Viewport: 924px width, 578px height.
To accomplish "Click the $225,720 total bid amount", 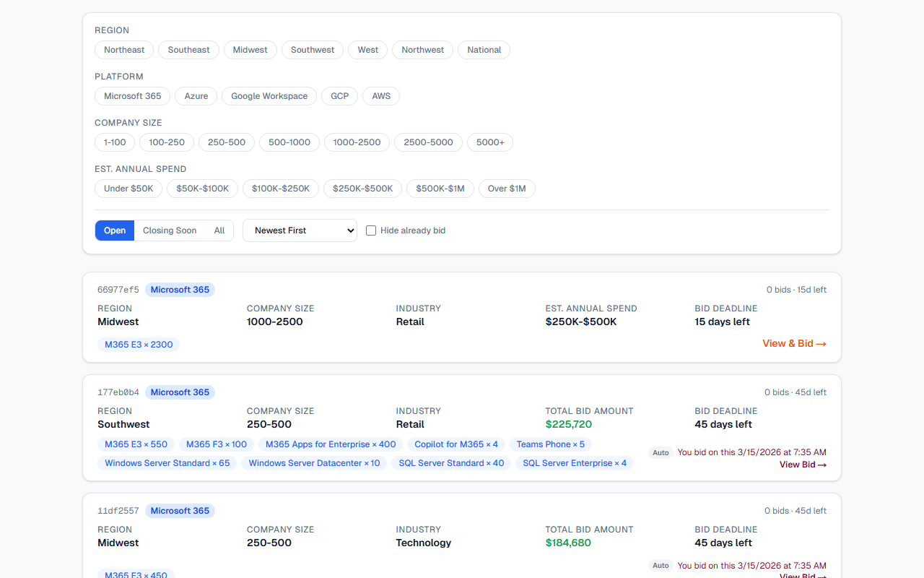I will click(x=569, y=424).
